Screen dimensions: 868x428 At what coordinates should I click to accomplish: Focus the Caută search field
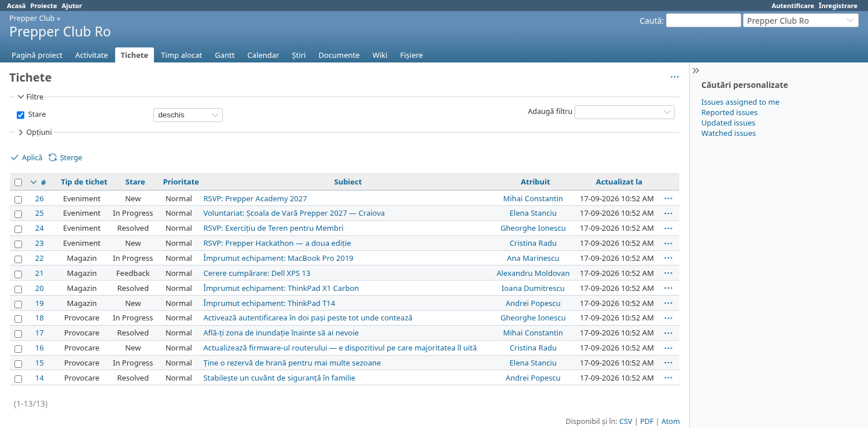[x=703, y=20]
